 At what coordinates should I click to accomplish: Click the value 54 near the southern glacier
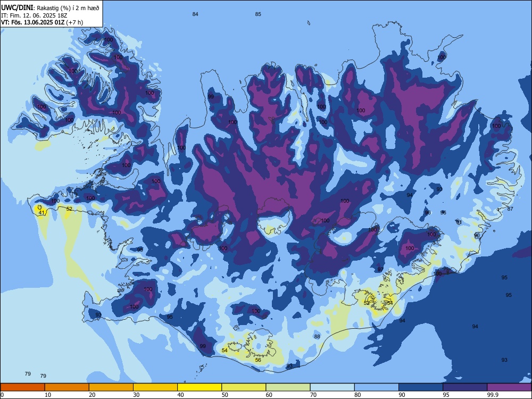225,350
